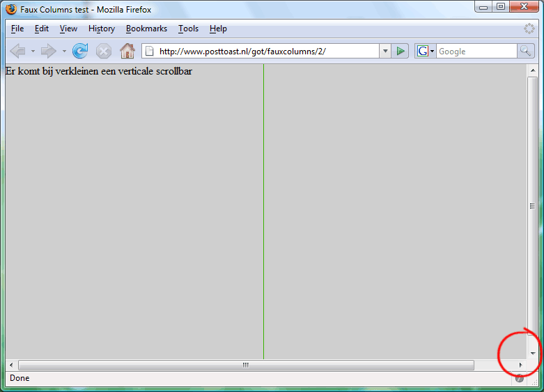
Task: Click the text 'Er komt bij verkleinen een verticale scrollbar'
Action: [98, 71]
